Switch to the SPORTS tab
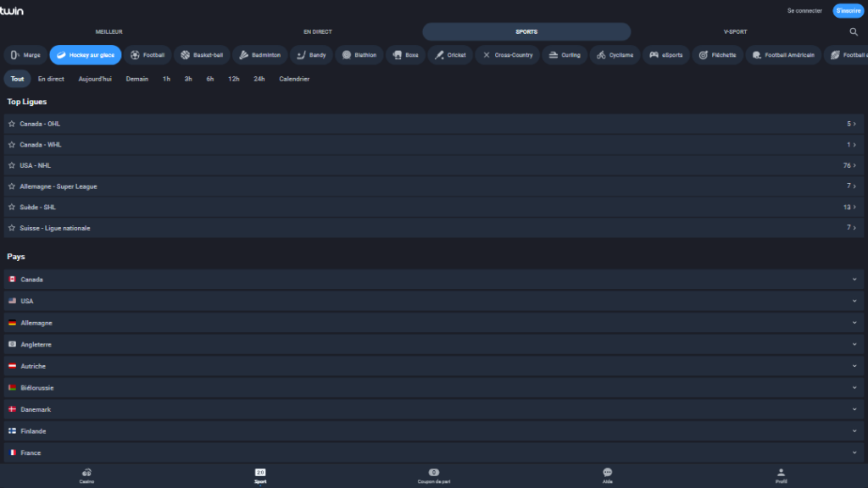The height and width of the screenshot is (488, 868). 526,32
